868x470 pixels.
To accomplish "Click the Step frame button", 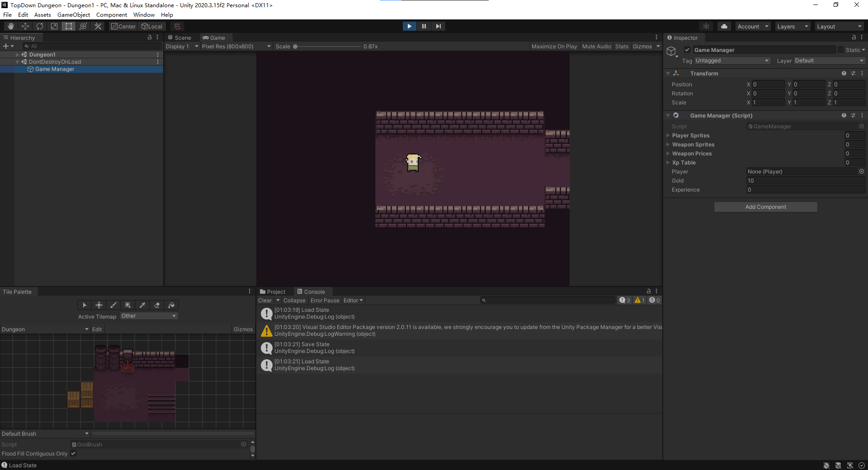I will point(438,26).
